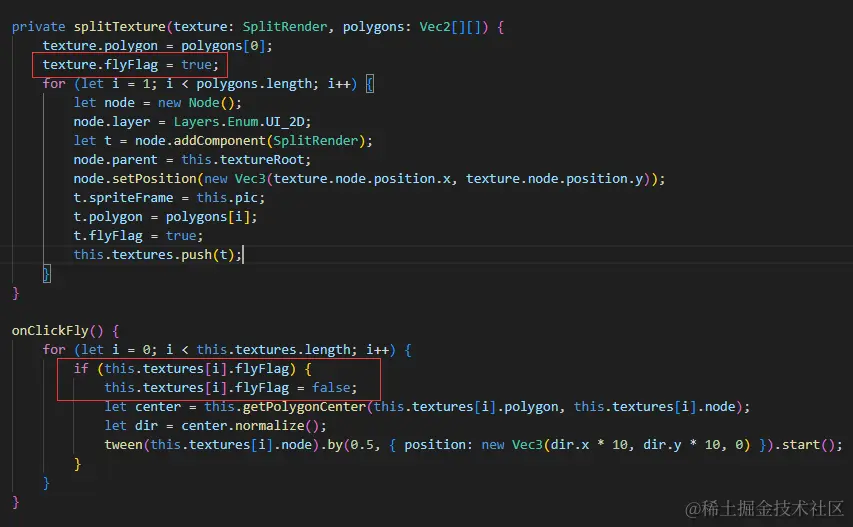Screen dimensions: 853x527
Task: Click the node.setPosition call
Action: coord(135,179)
